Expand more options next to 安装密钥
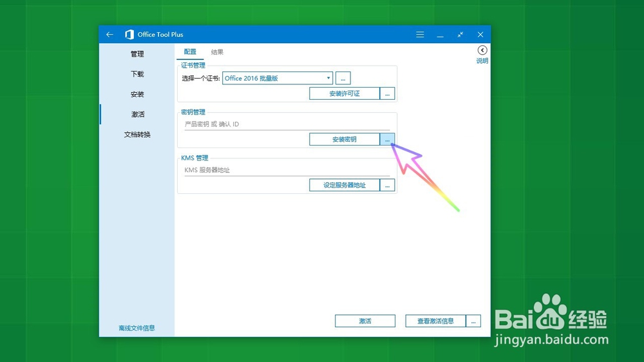Image resolution: width=644 pixels, height=362 pixels. (387, 139)
